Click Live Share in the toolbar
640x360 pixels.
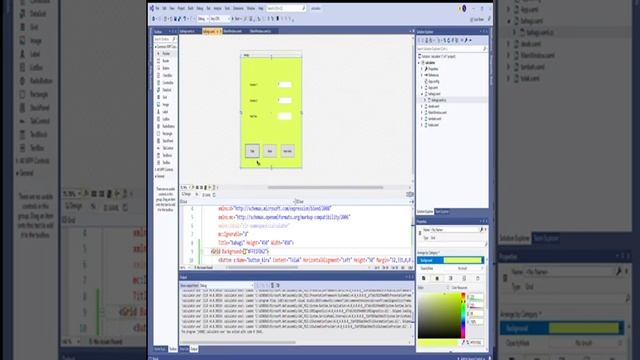coord(477,19)
